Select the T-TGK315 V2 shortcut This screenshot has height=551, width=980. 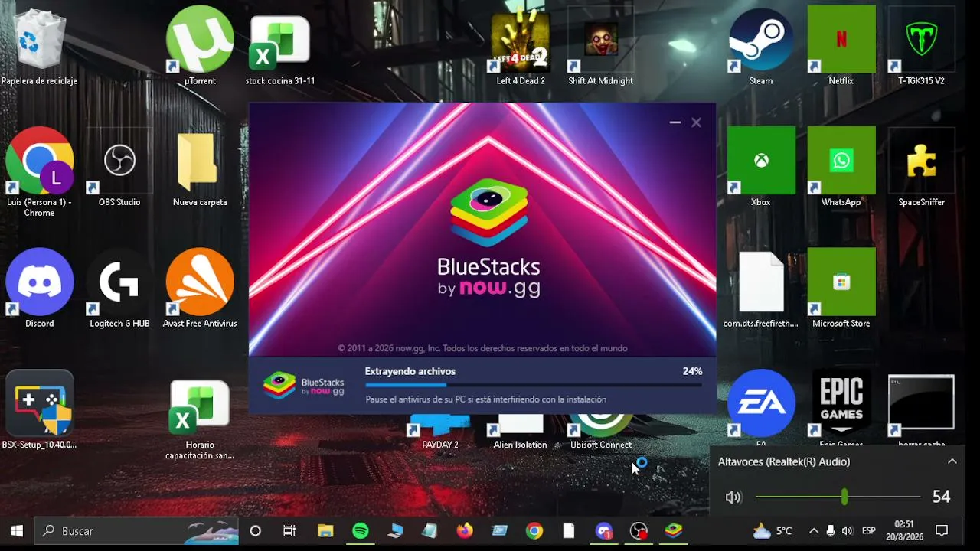[921, 46]
